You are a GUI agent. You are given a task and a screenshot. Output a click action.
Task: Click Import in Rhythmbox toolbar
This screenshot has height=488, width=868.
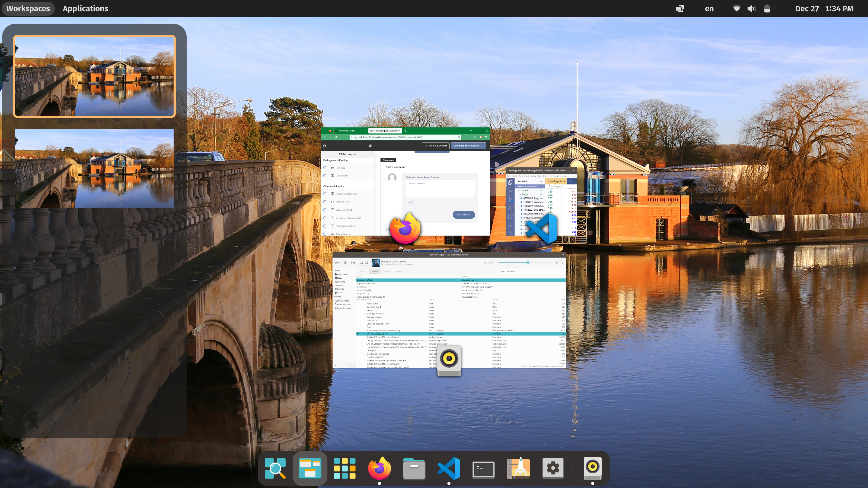pyautogui.click(x=399, y=271)
